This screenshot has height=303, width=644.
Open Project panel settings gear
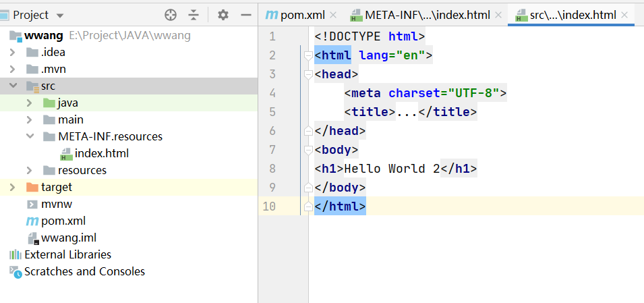click(x=223, y=15)
